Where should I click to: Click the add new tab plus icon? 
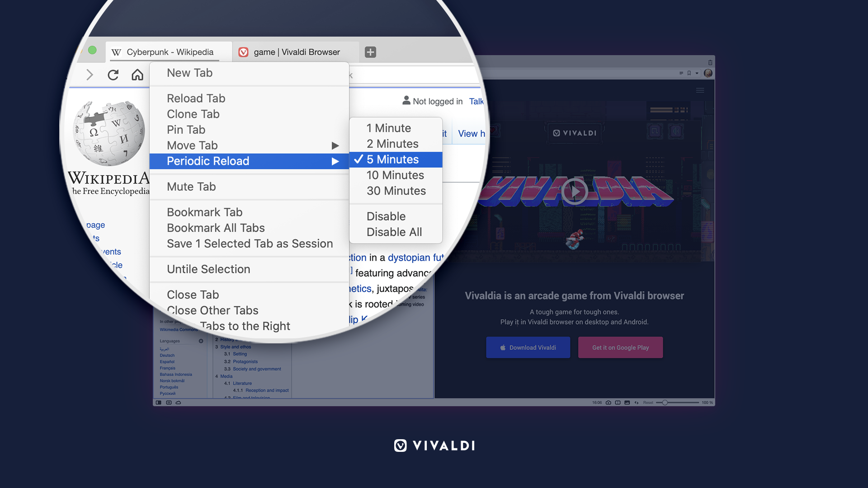coord(370,52)
